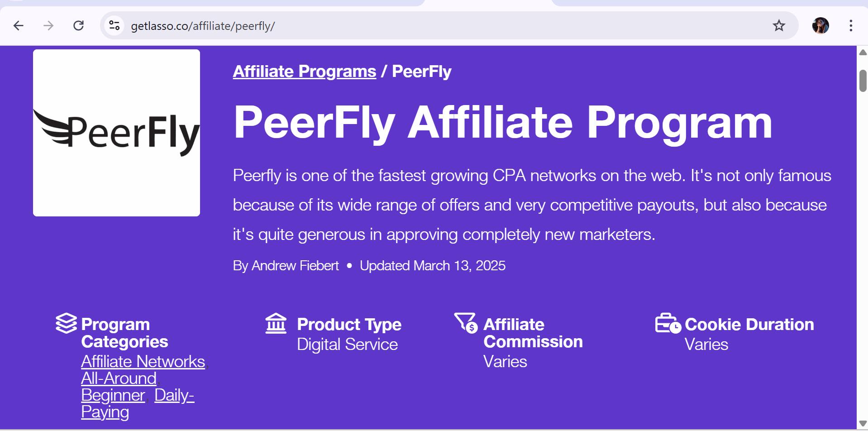Image resolution: width=868 pixels, height=431 pixels.
Task: Reload the current page
Action: click(79, 26)
